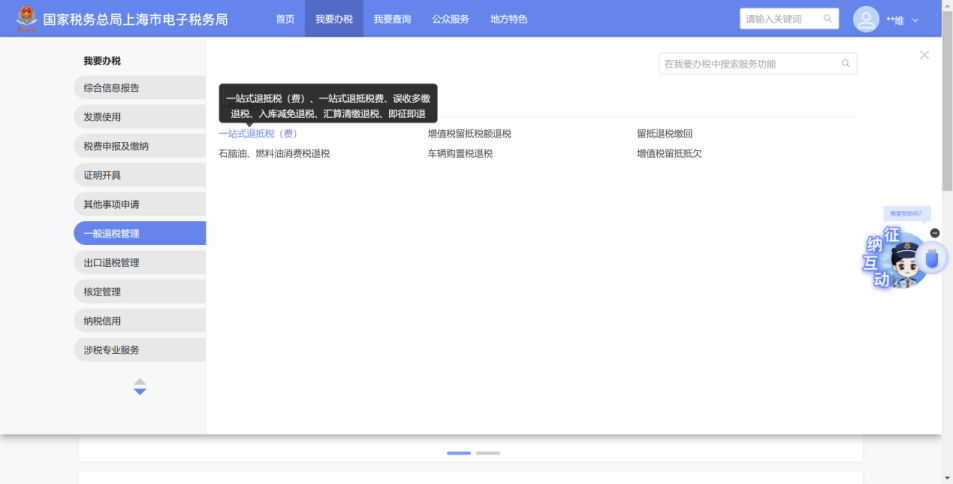This screenshot has width=953, height=484.
Task: Open 一站式退抵税（费） link
Action: point(258,134)
